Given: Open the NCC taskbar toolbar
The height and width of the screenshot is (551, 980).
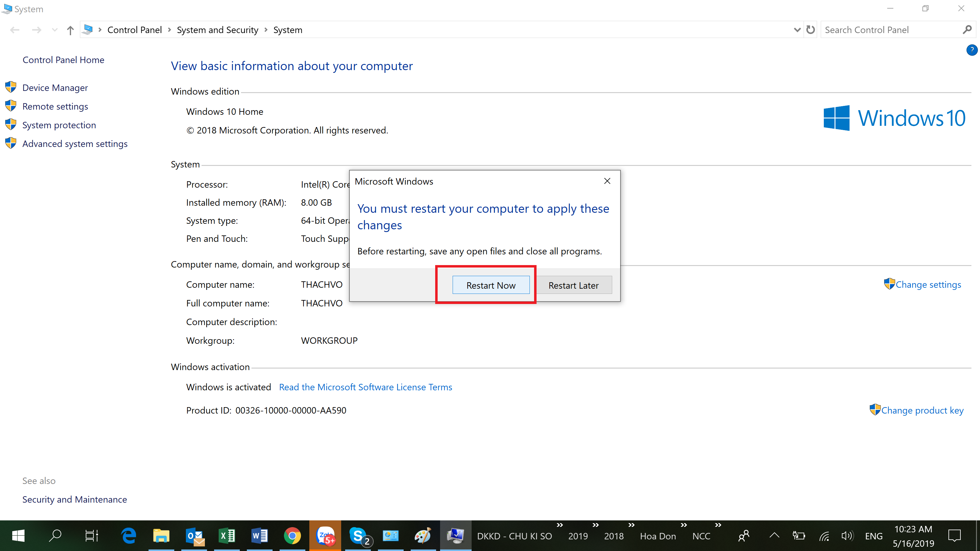Looking at the screenshot, I should pos(701,536).
